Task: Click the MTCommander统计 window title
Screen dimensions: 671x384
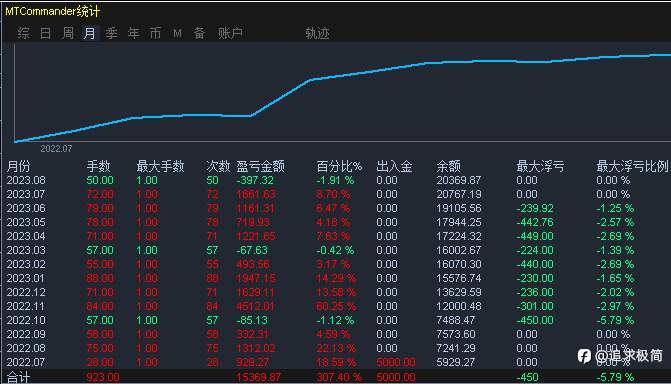Action: [52, 11]
